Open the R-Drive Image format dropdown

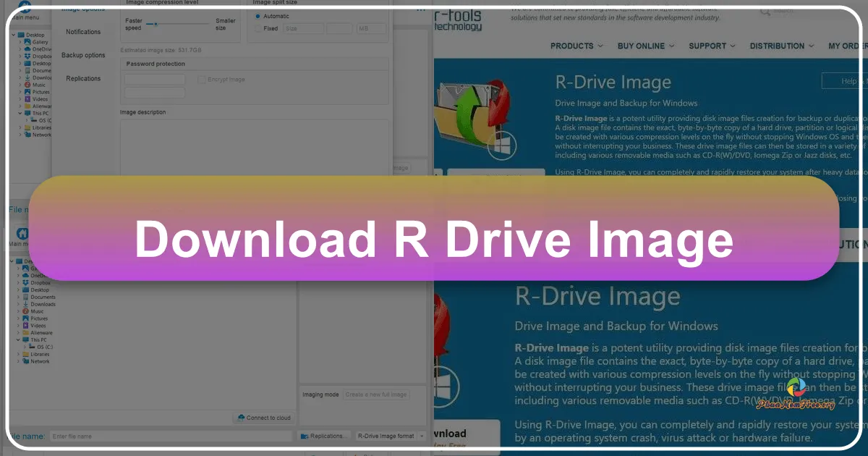click(x=422, y=436)
